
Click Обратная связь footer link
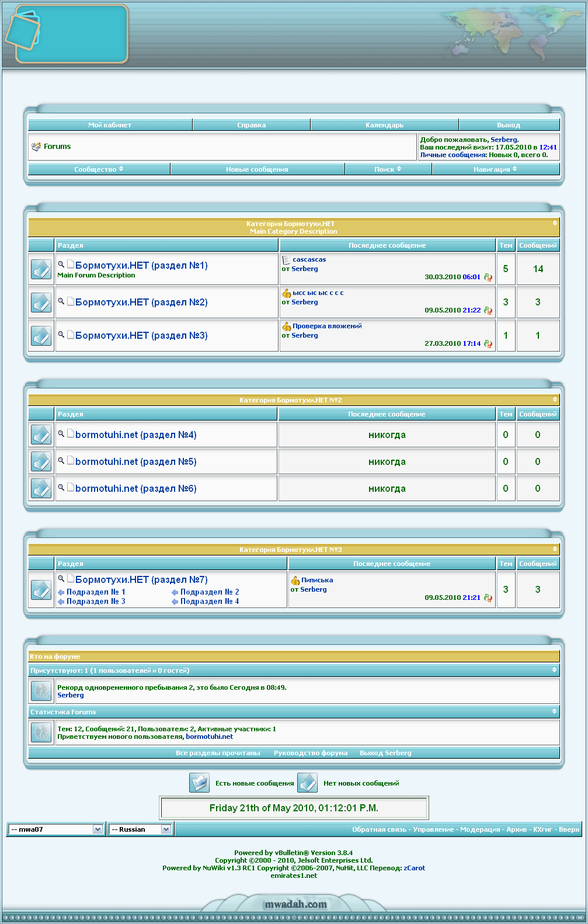click(x=379, y=829)
